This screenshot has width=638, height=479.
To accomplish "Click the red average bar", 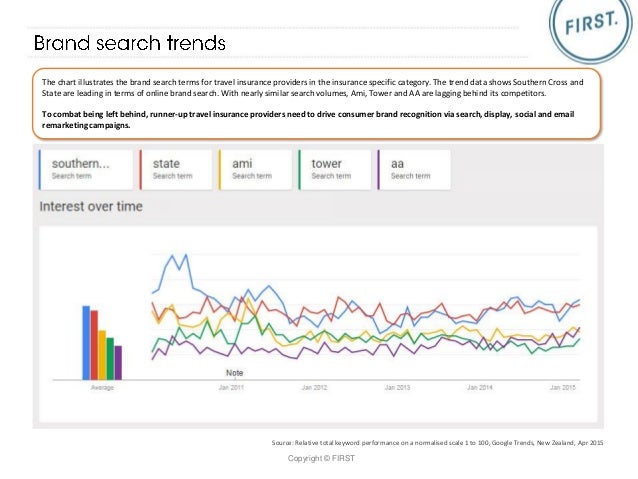I will click(94, 345).
